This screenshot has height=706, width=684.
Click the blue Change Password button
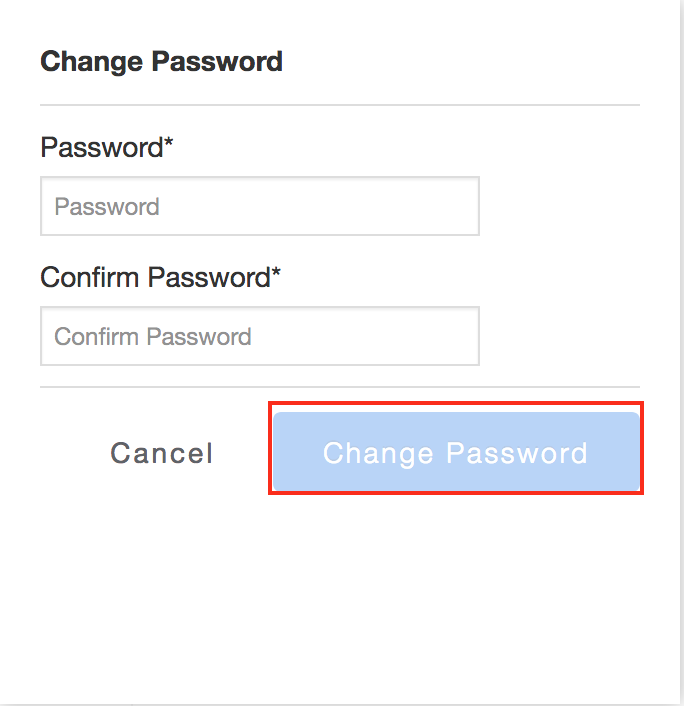(455, 452)
